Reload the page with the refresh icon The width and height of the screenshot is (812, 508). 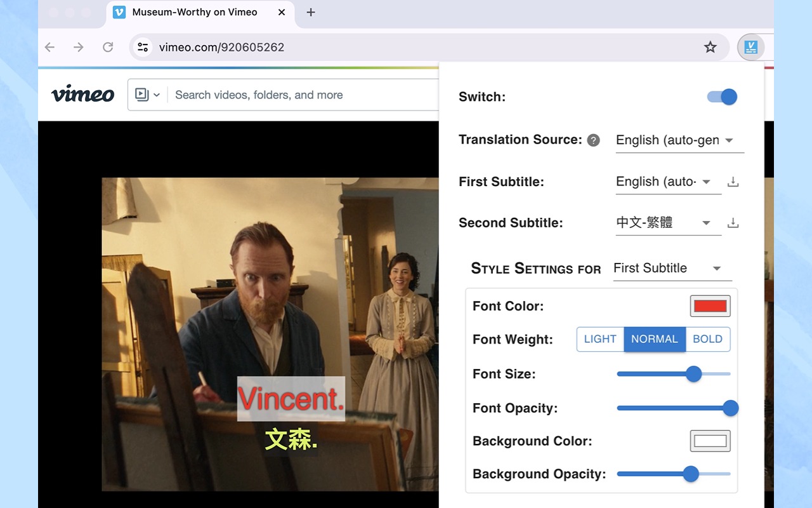pyautogui.click(x=108, y=46)
